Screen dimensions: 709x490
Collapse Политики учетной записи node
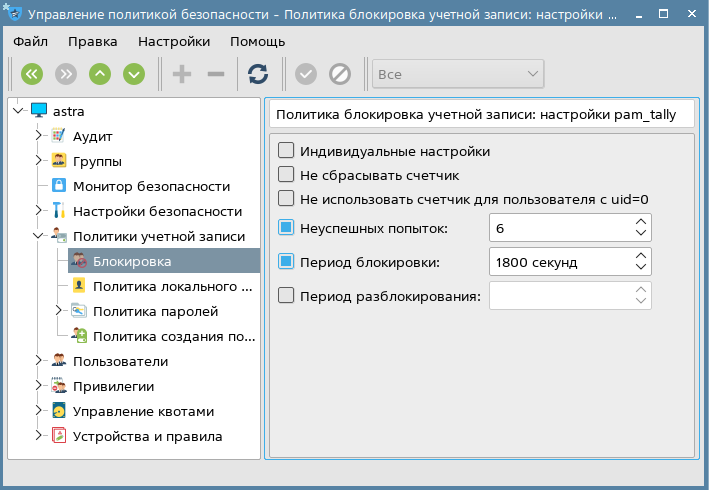point(38,236)
